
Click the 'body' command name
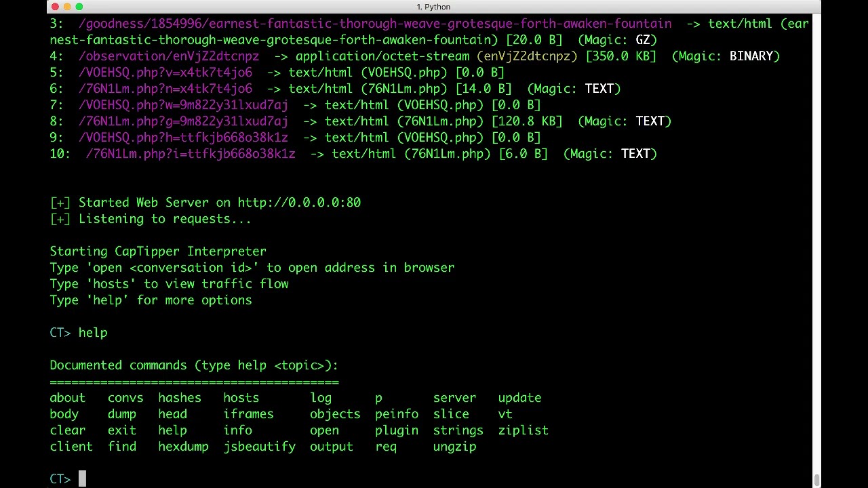point(64,414)
